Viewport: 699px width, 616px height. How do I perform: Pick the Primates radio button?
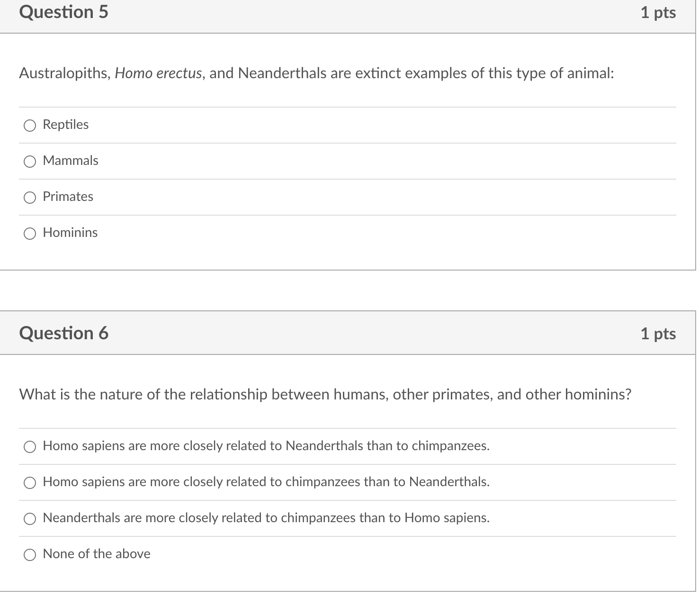(30, 197)
